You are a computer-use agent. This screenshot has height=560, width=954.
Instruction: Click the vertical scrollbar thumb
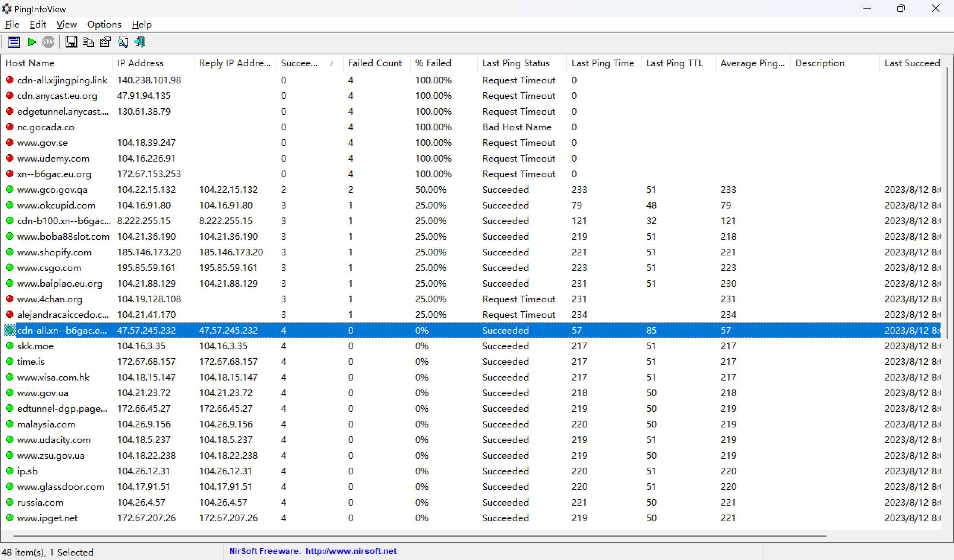click(x=947, y=203)
